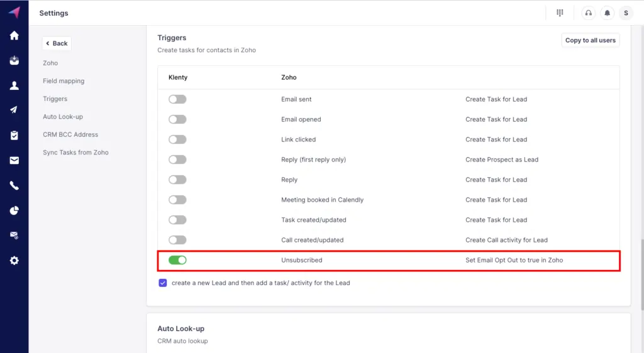Open the Cadences paper plane icon
Image resolution: width=644 pixels, height=353 pixels.
click(14, 110)
